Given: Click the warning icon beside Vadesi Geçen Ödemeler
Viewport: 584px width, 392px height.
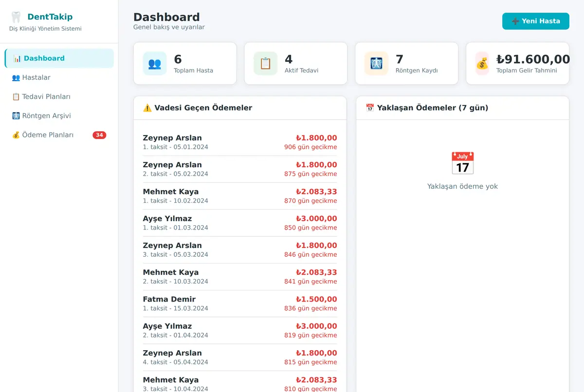Looking at the screenshot, I should (147, 108).
